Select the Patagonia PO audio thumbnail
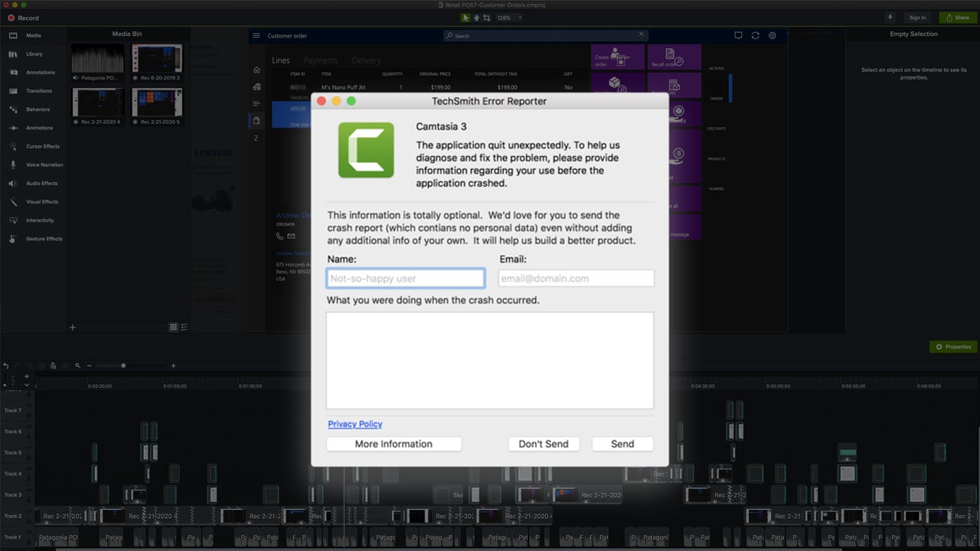Image resolution: width=980 pixels, height=551 pixels. click(x=97, y=59)
